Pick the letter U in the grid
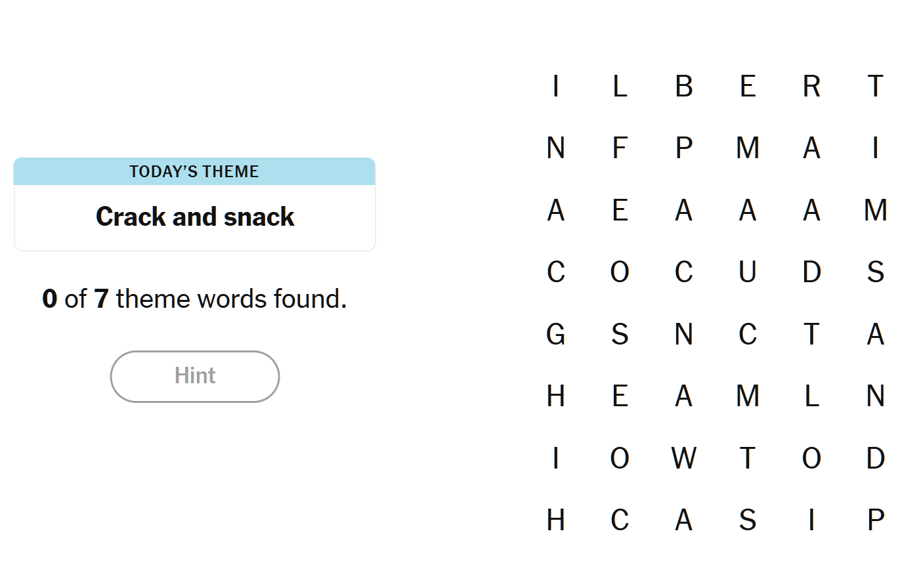Screen dimensions: 921x588 click(x=748, y=272)
